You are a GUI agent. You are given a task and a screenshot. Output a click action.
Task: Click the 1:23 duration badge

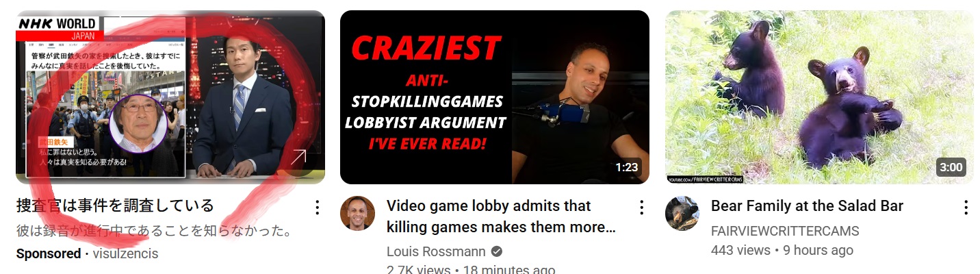pyautogui.click(x=626, y=167)
